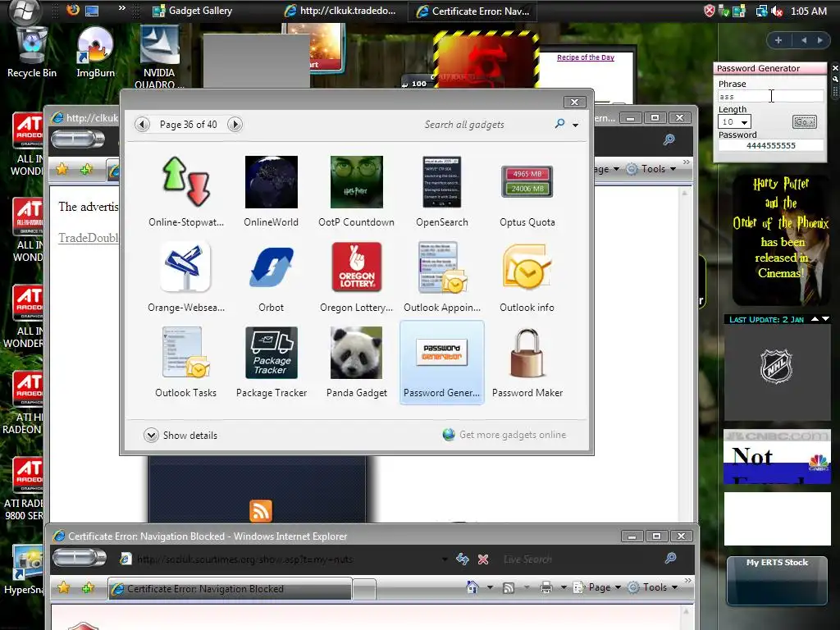Open the NVIDIA QUADRO desktop icon
The height and width of the screenshot is (630, 840).
[159, 57]
